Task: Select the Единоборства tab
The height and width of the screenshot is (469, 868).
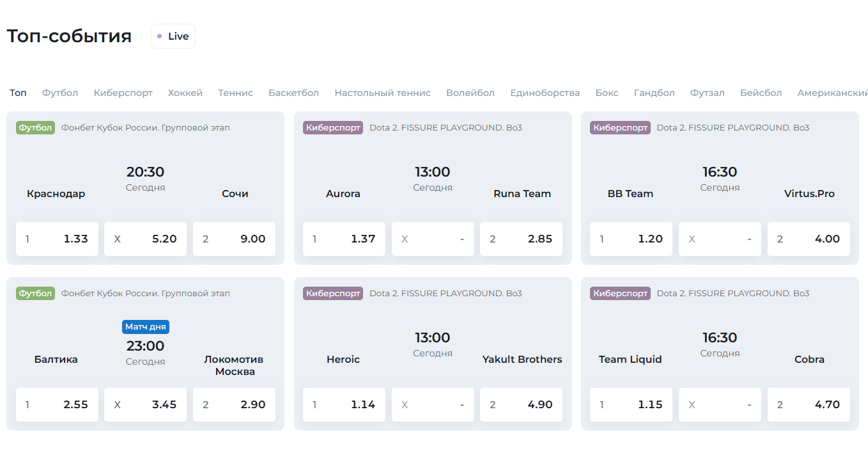Action: pos(545,93)
